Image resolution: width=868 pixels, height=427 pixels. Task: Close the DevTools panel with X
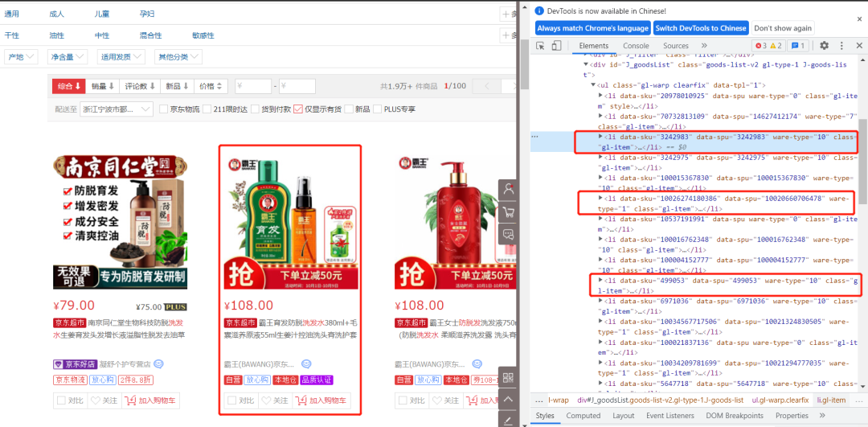pyautogui.click(x=859, y=45)
